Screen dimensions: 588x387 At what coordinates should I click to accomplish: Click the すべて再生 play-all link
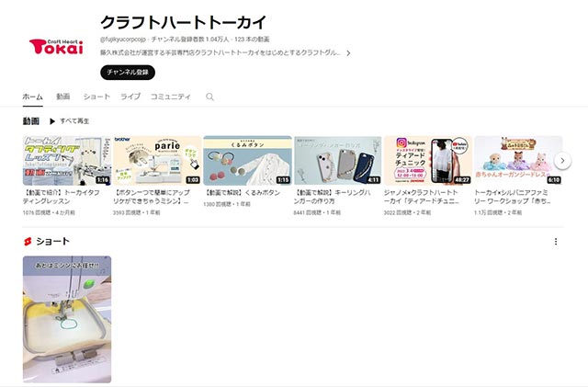[74, 121]
